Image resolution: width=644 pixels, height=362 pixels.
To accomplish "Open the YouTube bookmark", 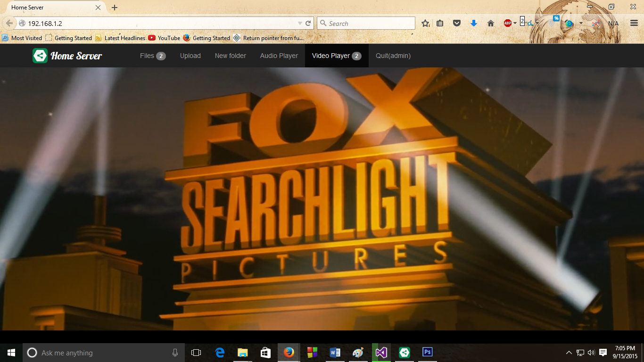I will click(164, 38).
